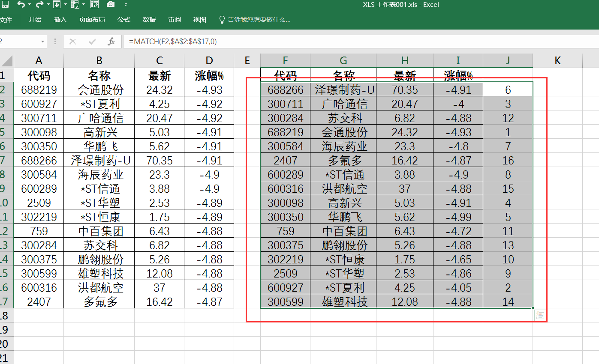Click cell A2 with code 688219

pos(39,90)
